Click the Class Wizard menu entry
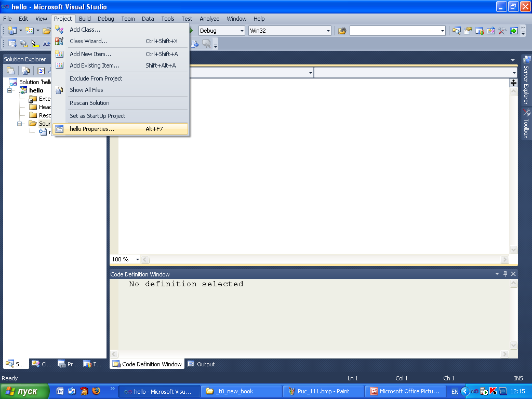 [121, 41]
